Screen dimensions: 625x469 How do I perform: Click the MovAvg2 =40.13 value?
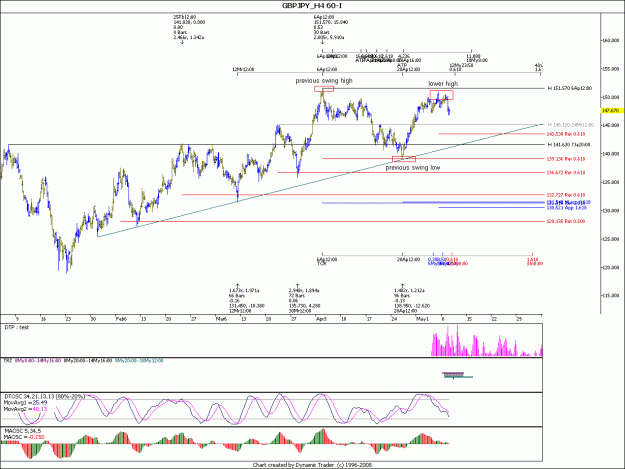pyautogui.click(x=26, y=409)
